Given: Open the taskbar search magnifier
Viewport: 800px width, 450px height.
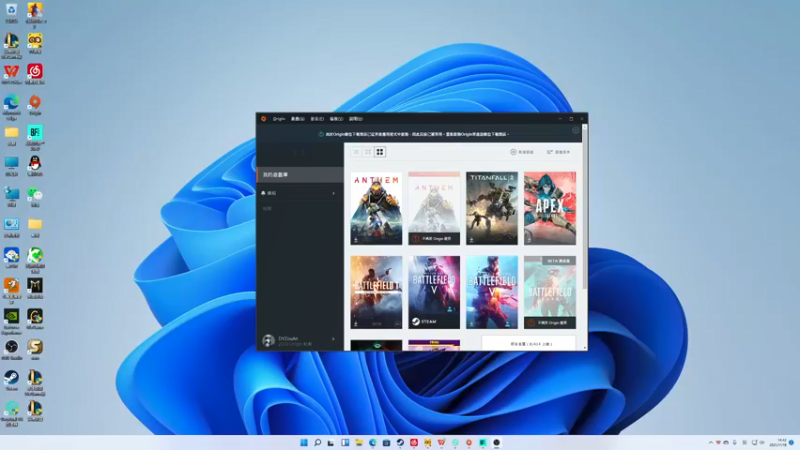Looking at the screenshot, I should click(317, 442).
